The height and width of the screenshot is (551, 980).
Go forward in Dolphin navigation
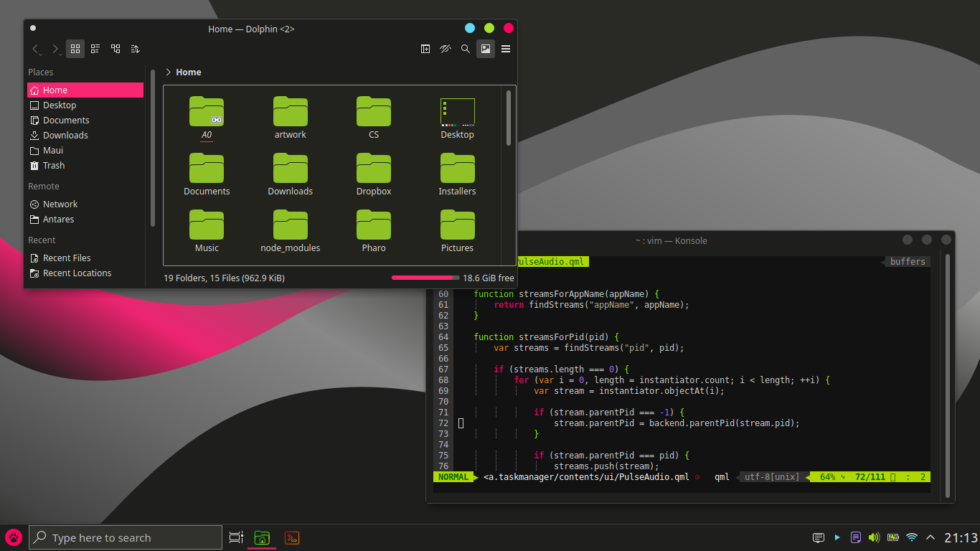click(x=55, y=49)
